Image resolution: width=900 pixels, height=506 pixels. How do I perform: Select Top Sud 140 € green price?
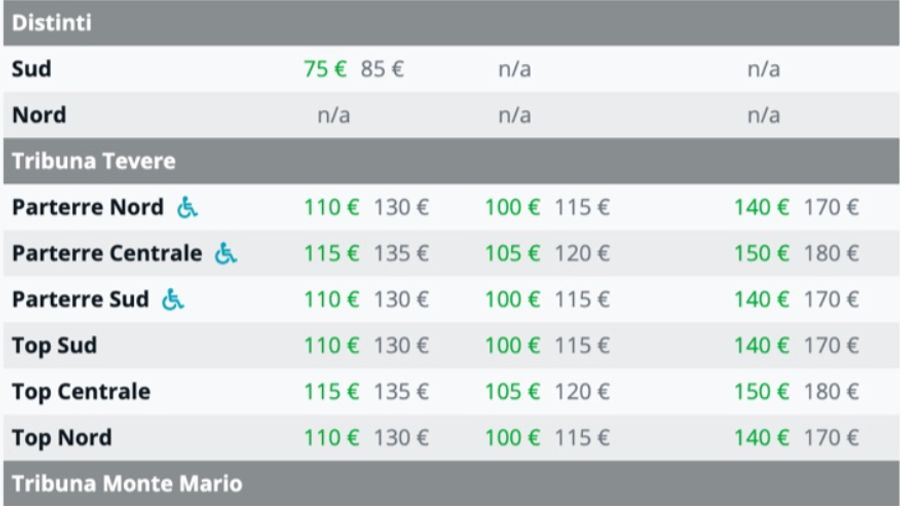761,345
